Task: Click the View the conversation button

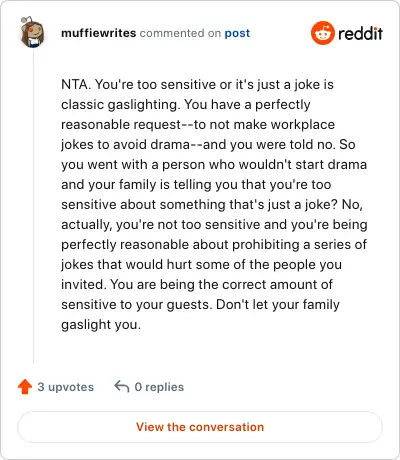Action: 200,427
